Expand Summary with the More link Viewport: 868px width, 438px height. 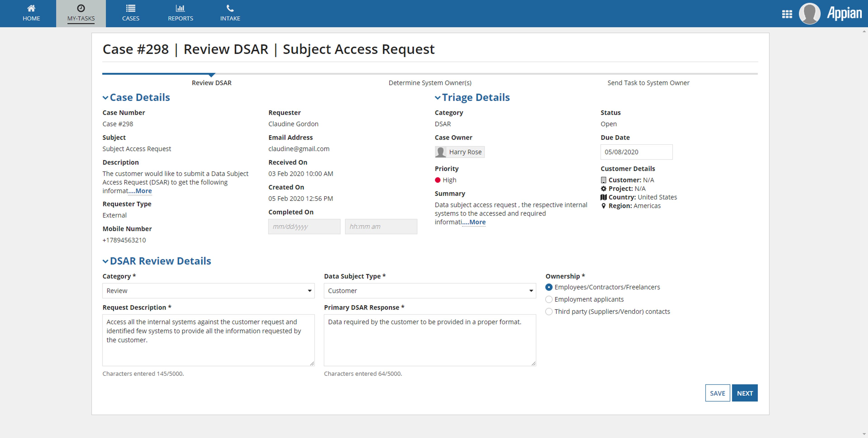tap(474, 222)
